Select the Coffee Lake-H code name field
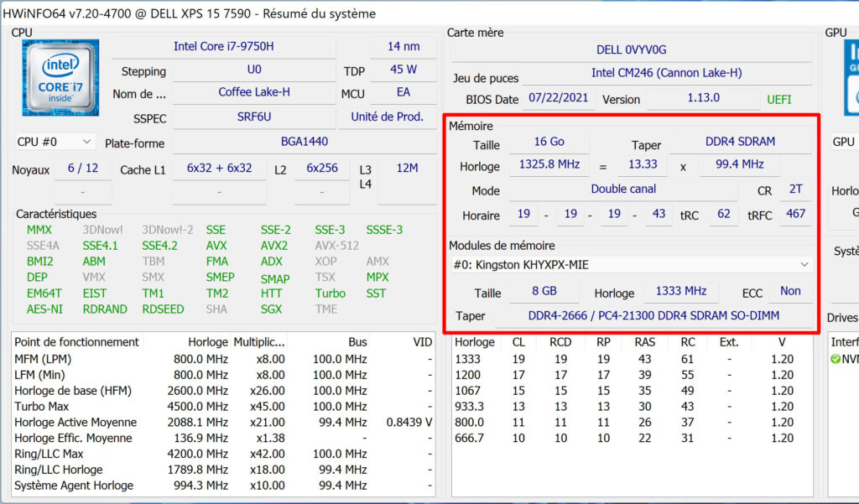Image resolution: width=859 pixels, height=504 pixels. (x=253, y=92)
